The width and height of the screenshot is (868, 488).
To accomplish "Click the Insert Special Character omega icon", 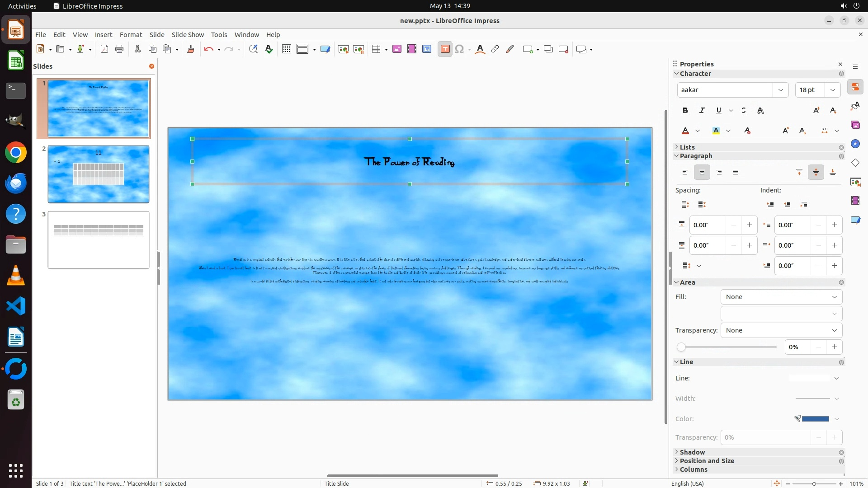I will point(459,49).
